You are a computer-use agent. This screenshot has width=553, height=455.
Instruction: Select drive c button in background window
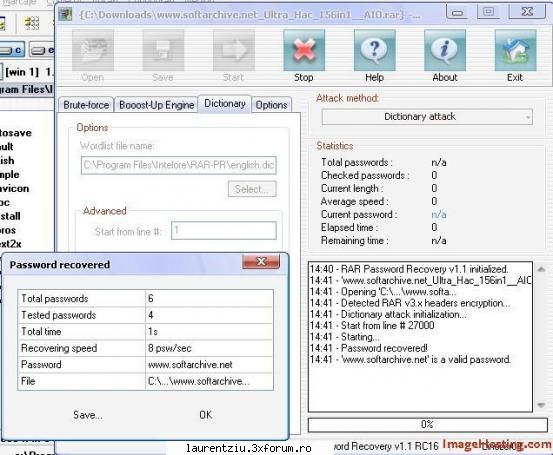coord(12,50)
